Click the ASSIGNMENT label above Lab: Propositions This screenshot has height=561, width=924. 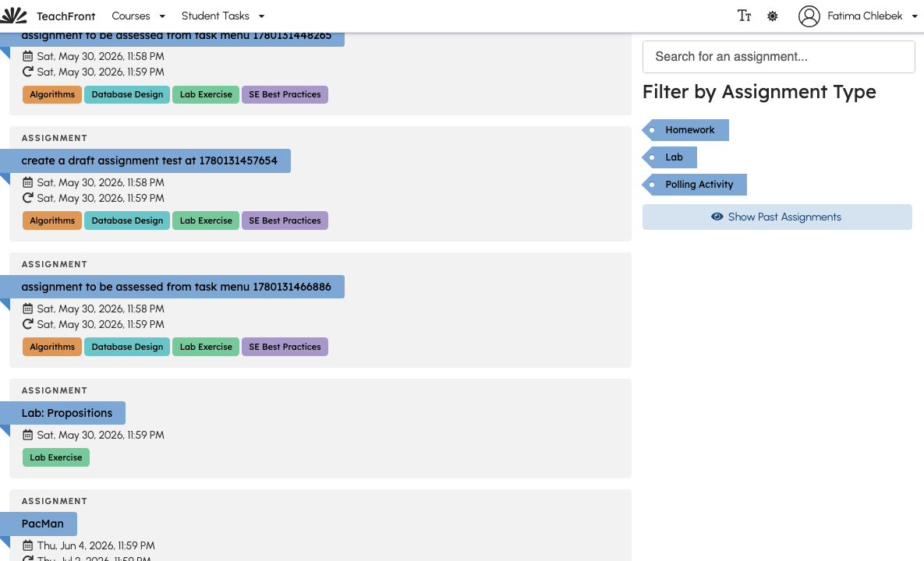coord(55,390)
